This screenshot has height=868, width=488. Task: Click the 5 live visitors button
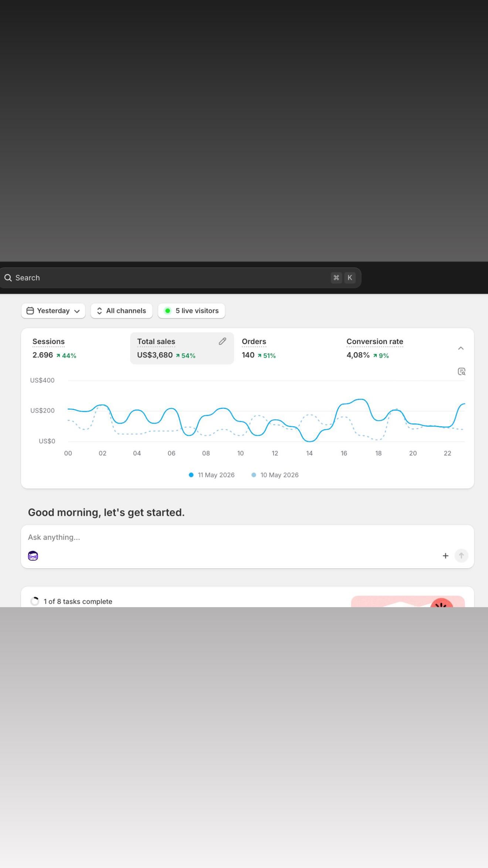[x=192, y=311]
